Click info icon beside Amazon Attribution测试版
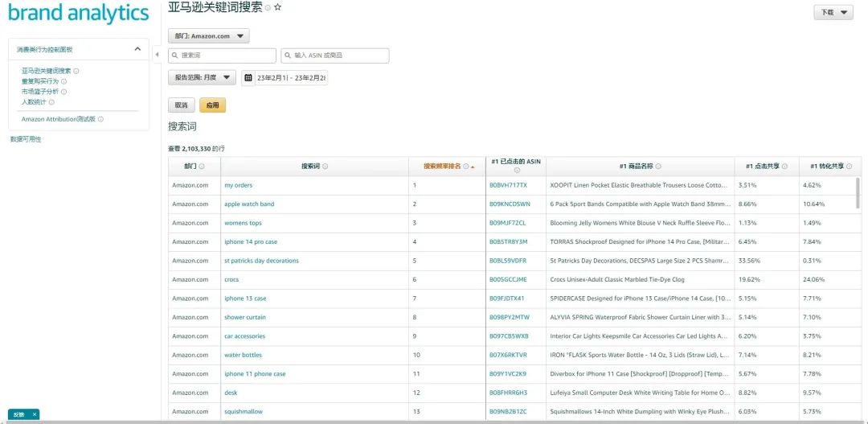 point(100,119)
